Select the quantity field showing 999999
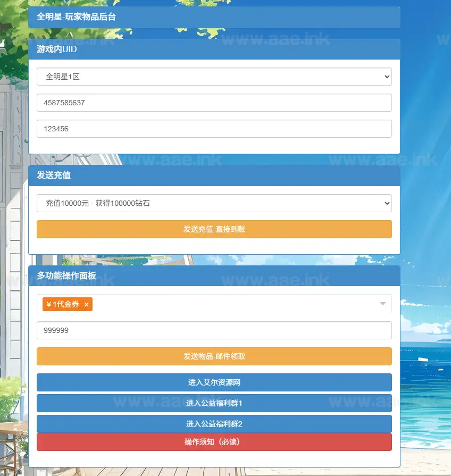This screenshot has height=476, width=451. (214, 330)
